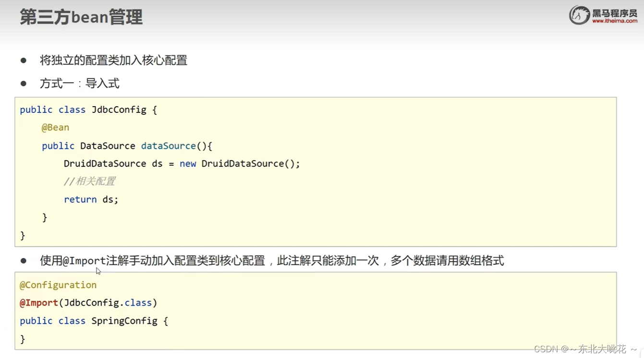The height and width of the screenshot is (358, 644).
Task: Click the @Configuration annotation
Action: pos(58,285)
